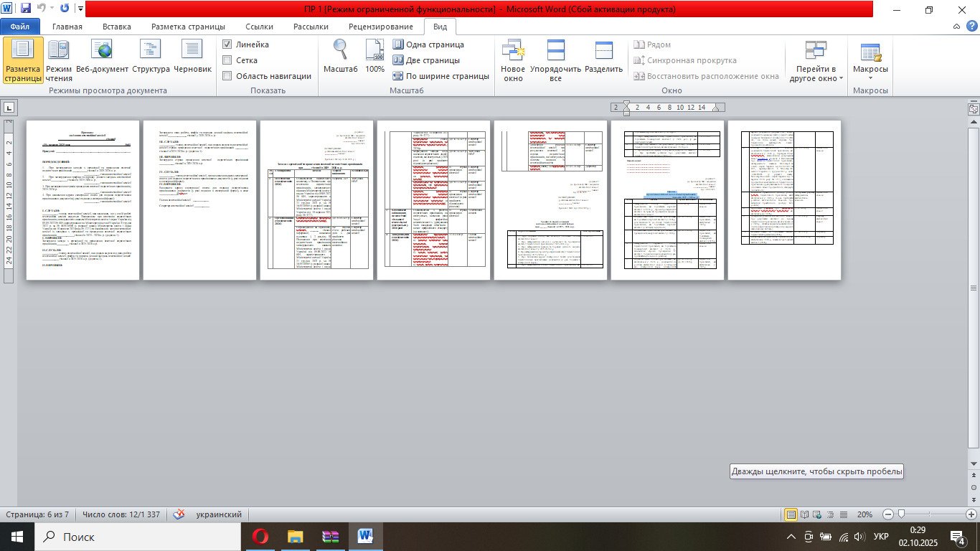Switch to Черновик view
This screenshot has height=551, width=980.
[192, 60]
